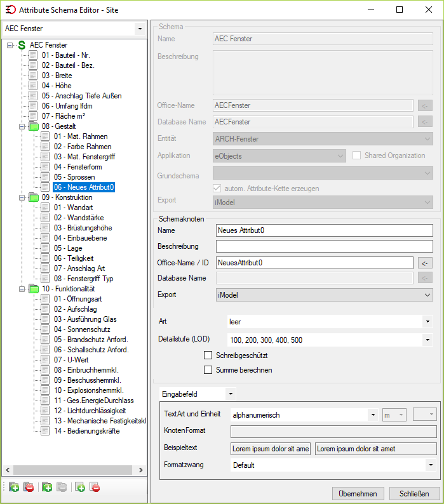The height and width of the screenshot is (504, 444).
Task: Toggle autom. Attribute-Kette erzeugen checkbox
Action: click(x=217, y=189)
